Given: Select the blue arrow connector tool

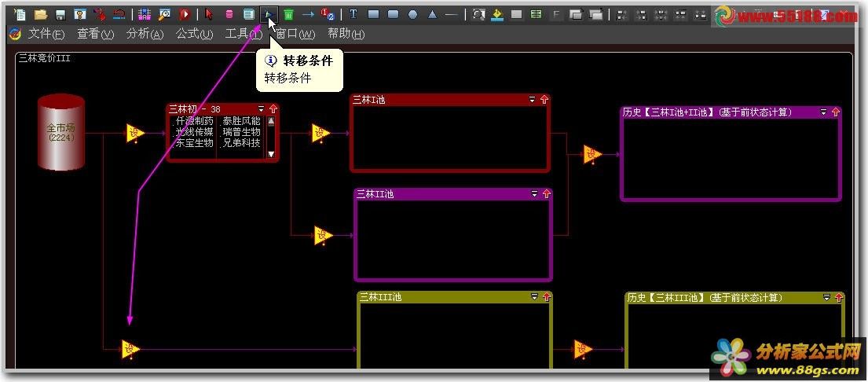Looking at the screenshot, I should pos(309,14).
